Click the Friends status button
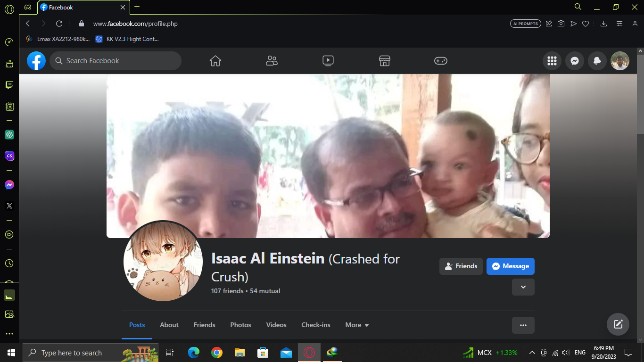 [x=461, y=266]
